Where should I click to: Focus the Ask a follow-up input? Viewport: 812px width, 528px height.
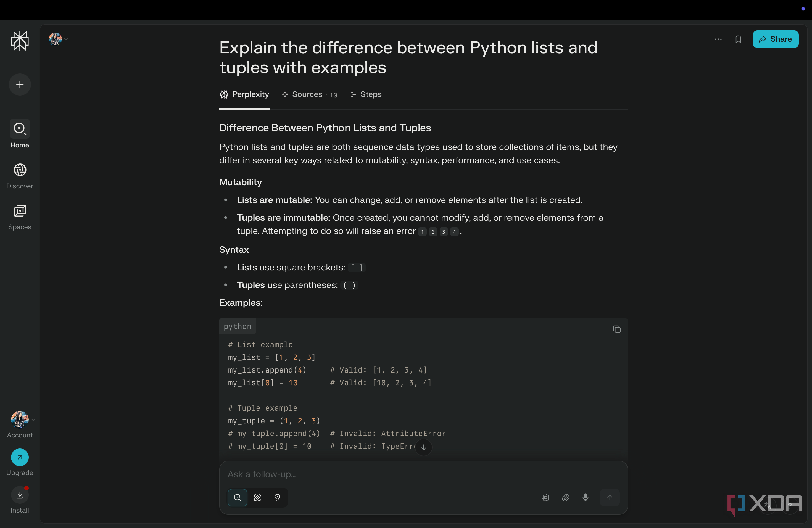[423, 474]
